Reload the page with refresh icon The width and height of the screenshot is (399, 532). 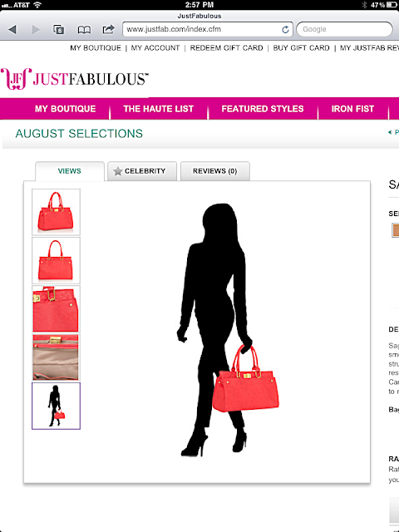pos(285,30)
